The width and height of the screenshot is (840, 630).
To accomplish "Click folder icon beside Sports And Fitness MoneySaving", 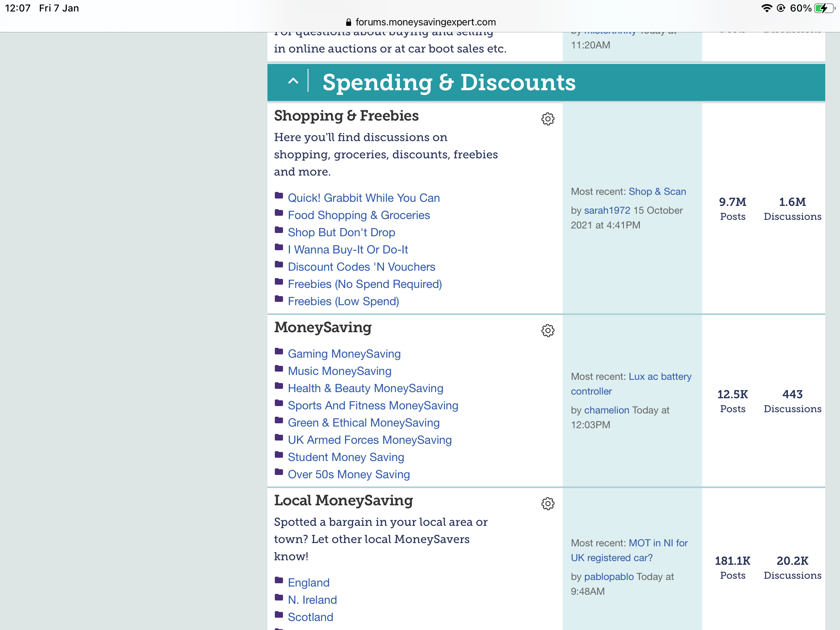I will (x=279, y=403).
